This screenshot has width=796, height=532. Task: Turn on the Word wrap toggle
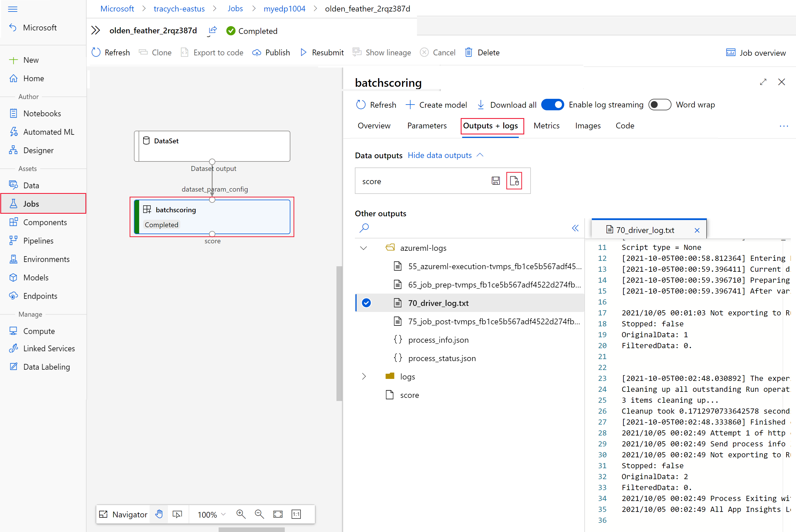click(x=659, y=105)
